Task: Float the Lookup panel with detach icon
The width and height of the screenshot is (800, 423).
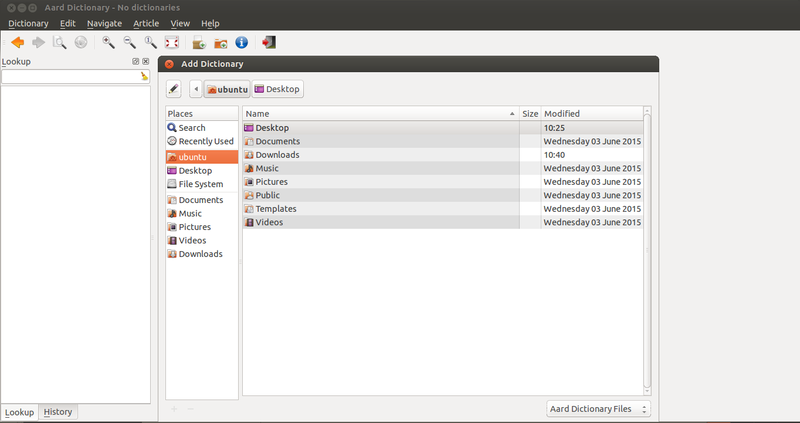Action: tap(135, 61)
